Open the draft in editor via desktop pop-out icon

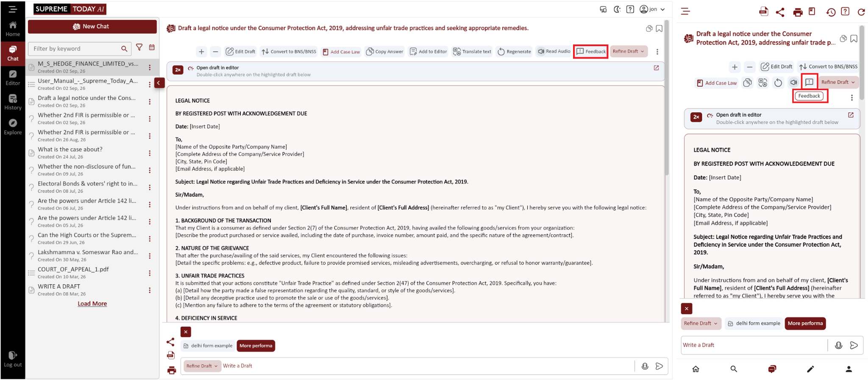pyautogui.click(x=656, y=68)
